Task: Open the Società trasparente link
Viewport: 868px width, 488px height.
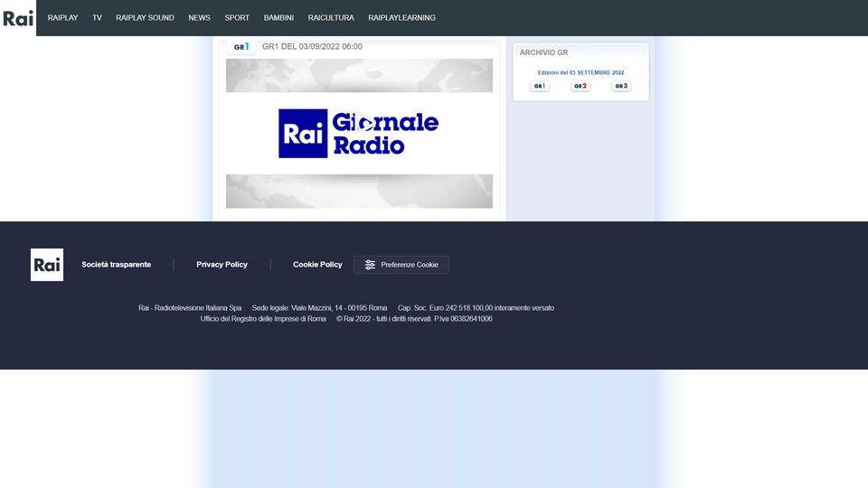Action: coord(117,265)
